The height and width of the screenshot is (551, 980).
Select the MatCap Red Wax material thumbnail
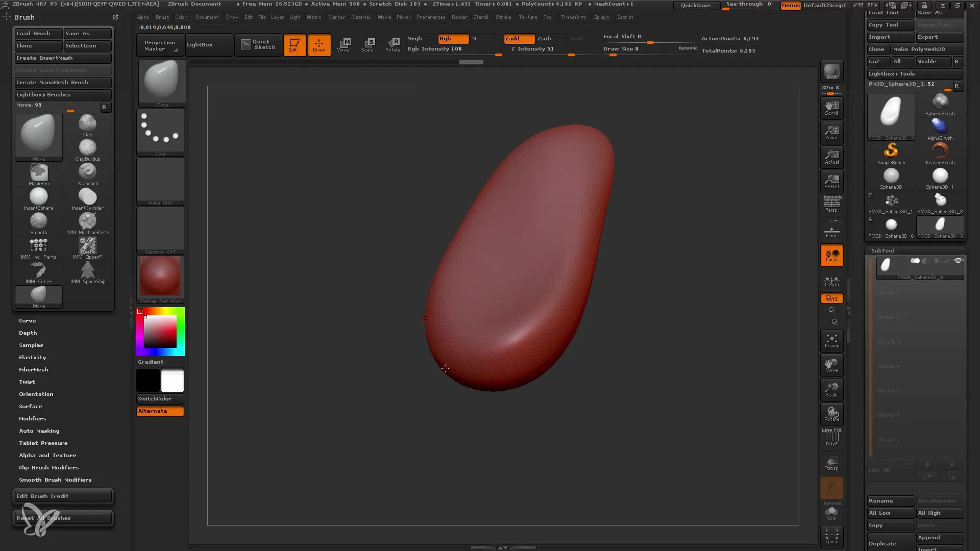[x=160, y=279]
